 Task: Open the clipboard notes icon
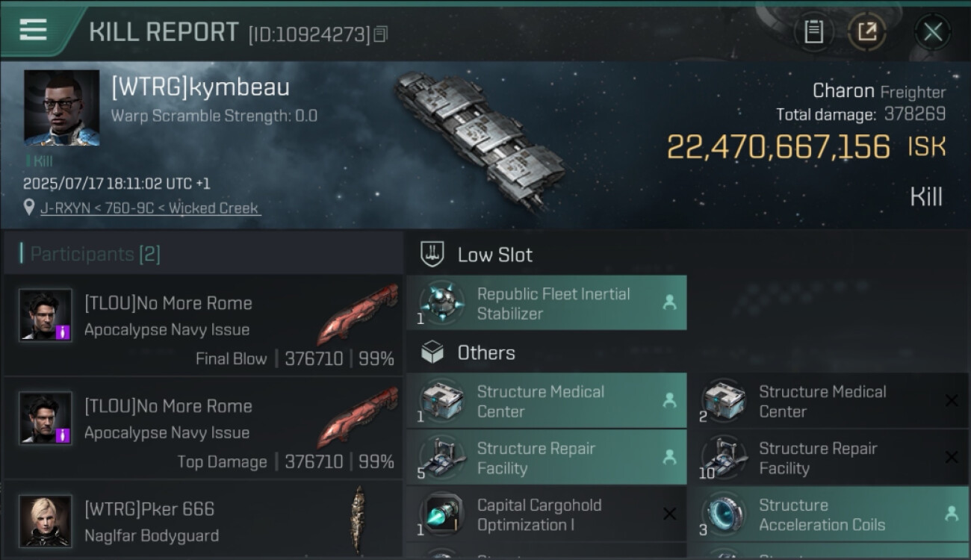pos(813,31)
